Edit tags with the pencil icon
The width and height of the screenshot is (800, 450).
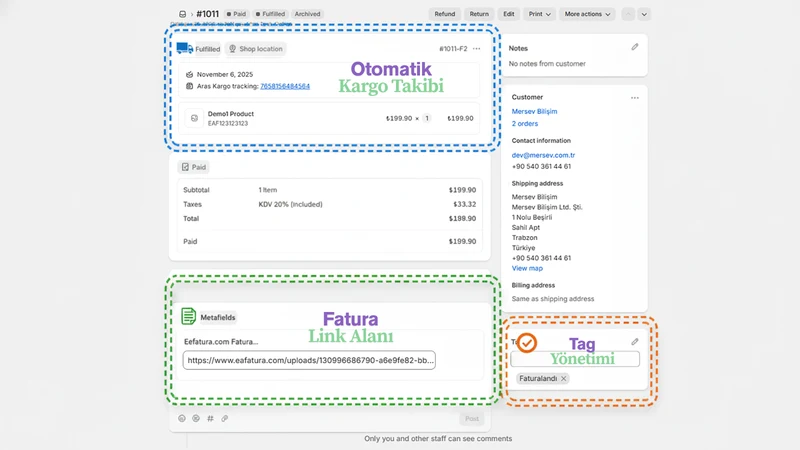[635, 342]
